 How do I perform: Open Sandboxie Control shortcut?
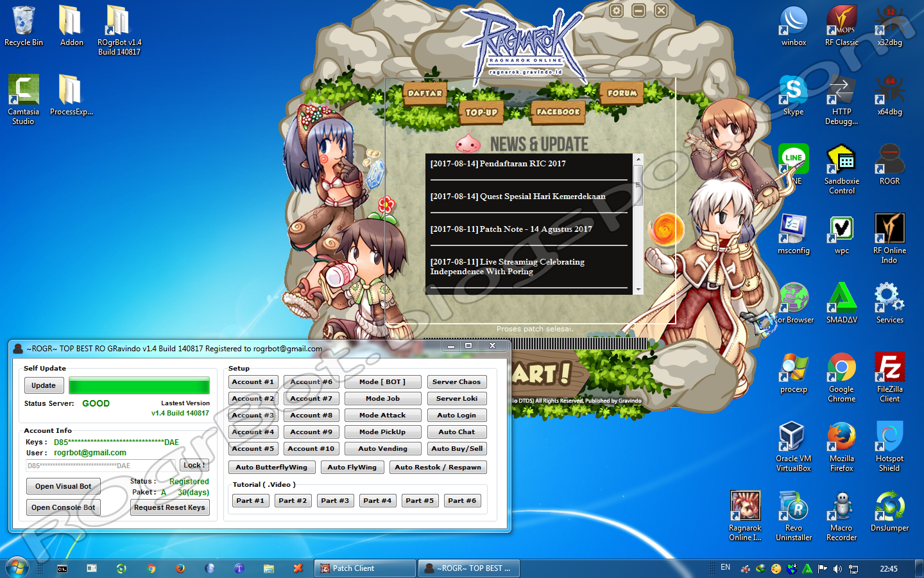click(x=842, y=169)
